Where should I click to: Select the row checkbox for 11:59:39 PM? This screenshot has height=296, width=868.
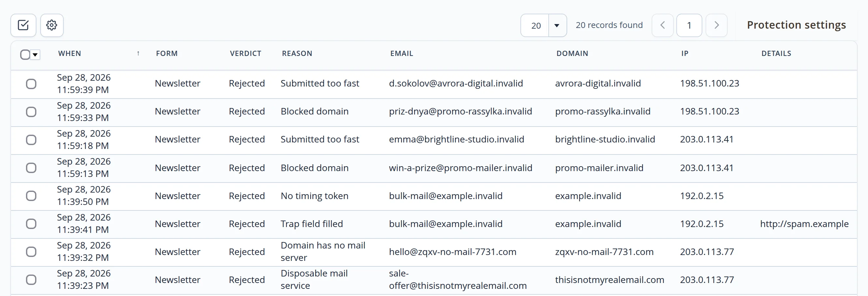(31, 84)
